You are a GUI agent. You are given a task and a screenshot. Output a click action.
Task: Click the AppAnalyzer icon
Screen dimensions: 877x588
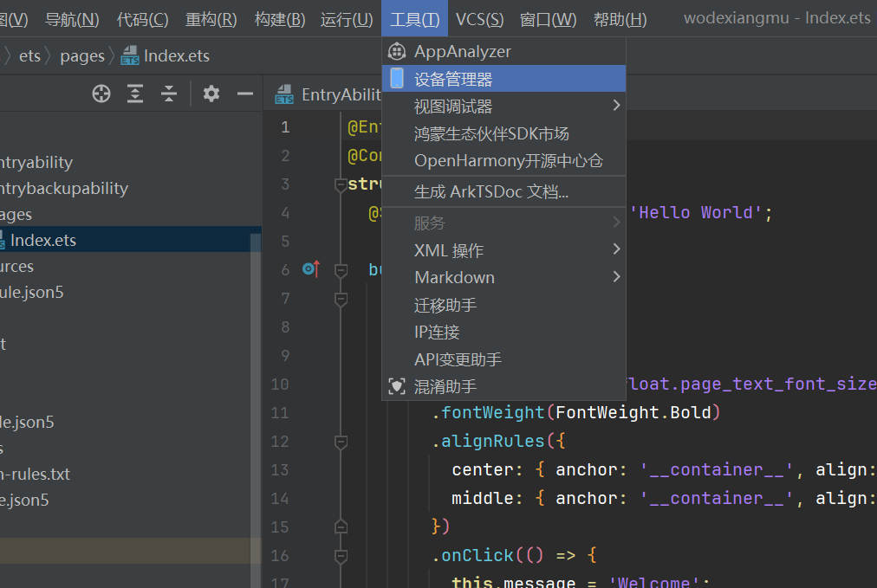click(397, 51)
